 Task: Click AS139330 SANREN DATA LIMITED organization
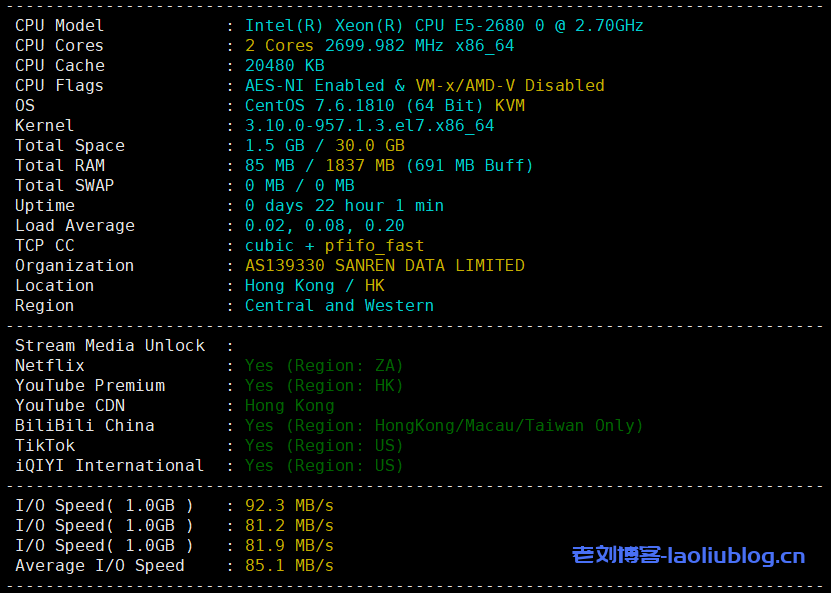tap(384, 266)
